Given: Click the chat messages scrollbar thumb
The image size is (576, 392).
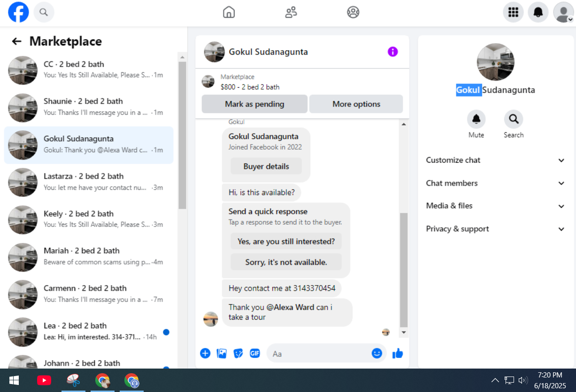Looking at the screenshot, I should coord(404,270).
